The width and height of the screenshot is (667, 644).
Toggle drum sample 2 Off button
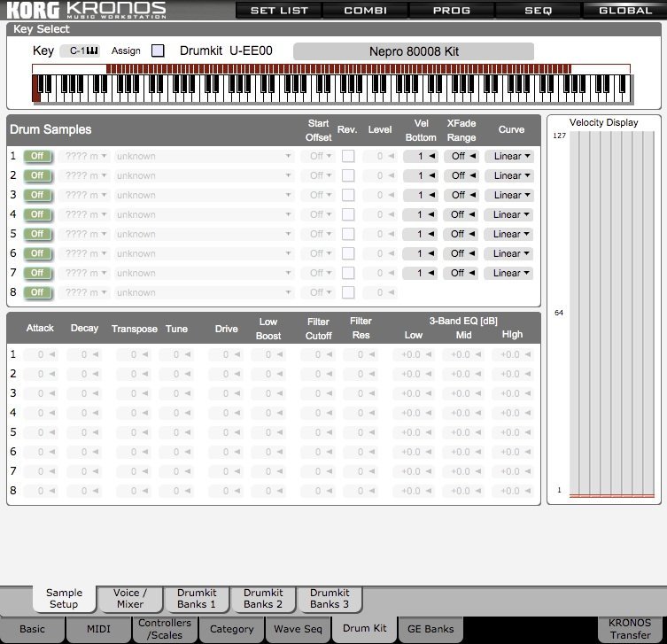click(38, 175)
